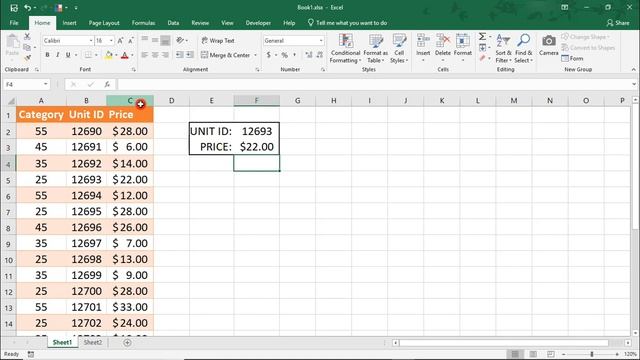Open the Calibri font name dropdown

(x=91, y=40)
